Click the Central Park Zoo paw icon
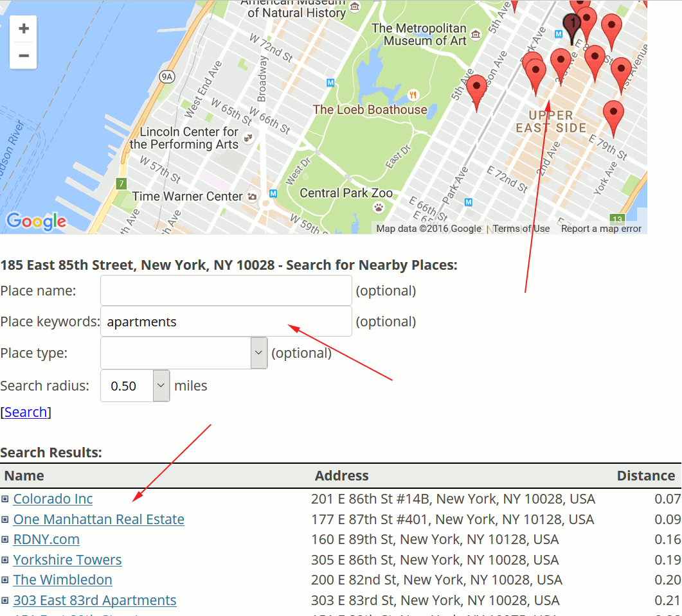 click(379, 207)
